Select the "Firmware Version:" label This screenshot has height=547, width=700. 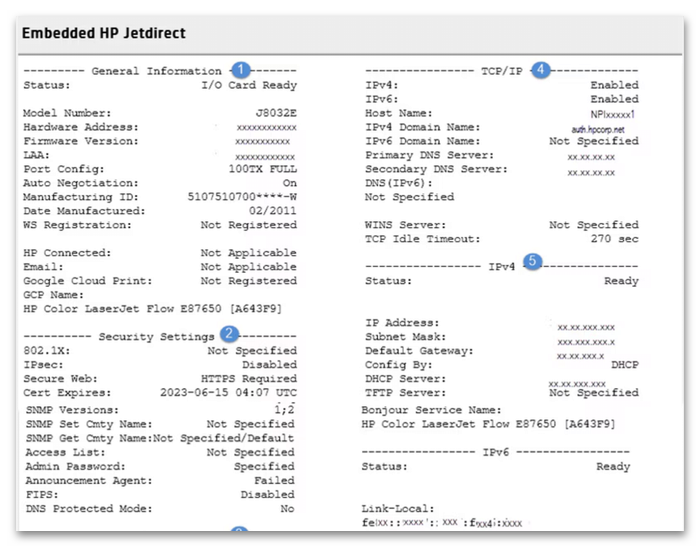click(x=81, y=141)
